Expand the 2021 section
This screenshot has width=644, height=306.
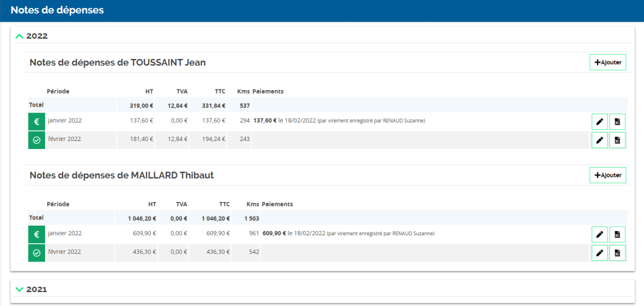20,289
